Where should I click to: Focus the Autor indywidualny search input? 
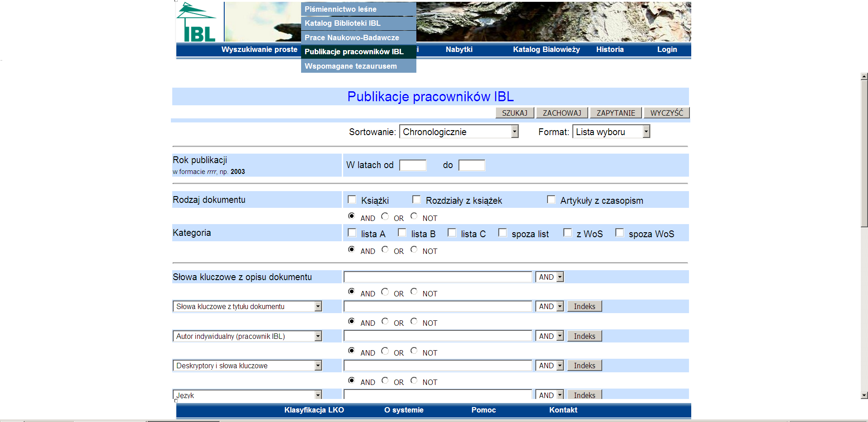pos(438,336)
